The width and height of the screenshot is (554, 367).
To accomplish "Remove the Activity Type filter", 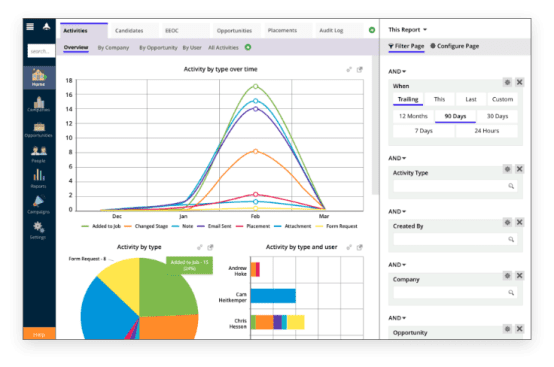I will pyautogui.click(x=519, y=169).
